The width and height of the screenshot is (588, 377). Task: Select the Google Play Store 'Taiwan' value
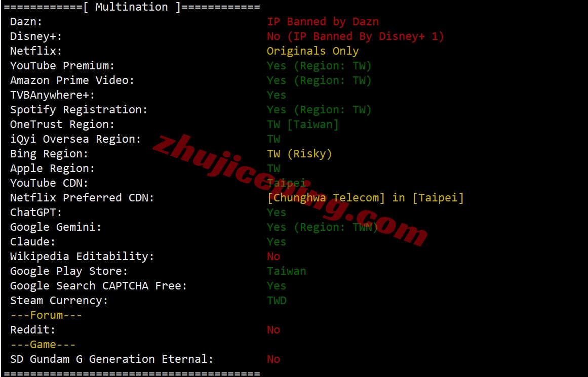287,271
